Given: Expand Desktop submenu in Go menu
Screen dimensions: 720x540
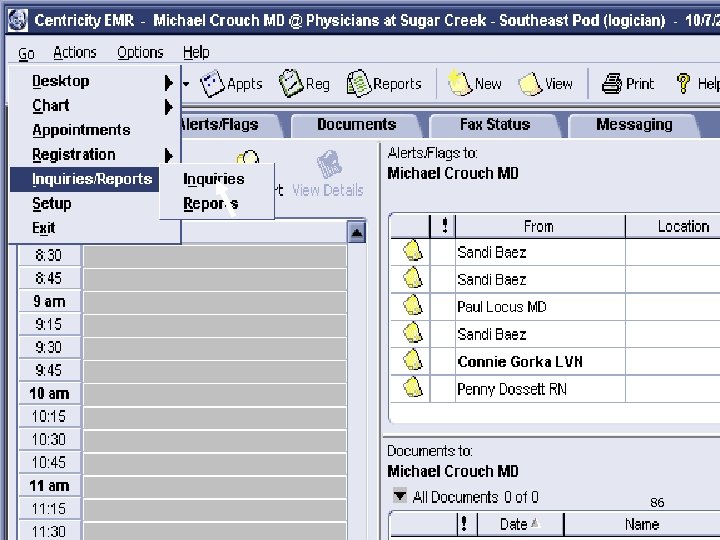Looking at the screenshot, I should click(94, 81).
